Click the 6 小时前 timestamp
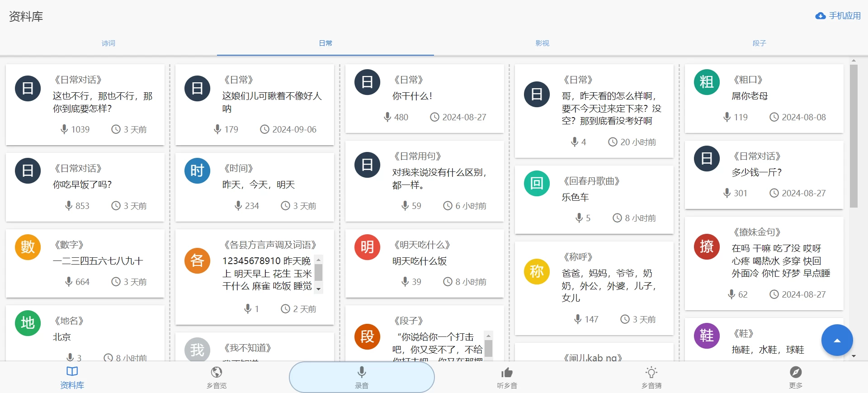This screenshot has width=868, height=393. (471, 206)
